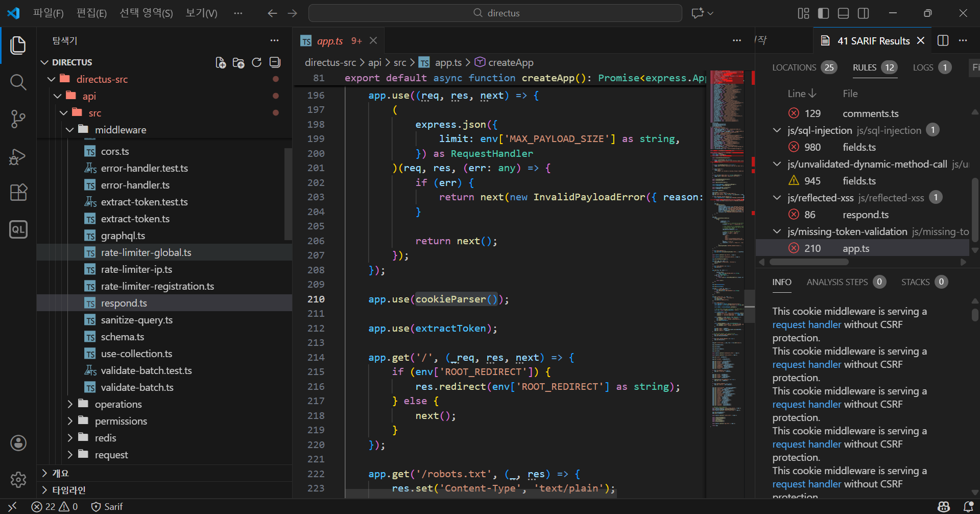
Task: Open more actions in SARIF Results group
Action: 963,40
